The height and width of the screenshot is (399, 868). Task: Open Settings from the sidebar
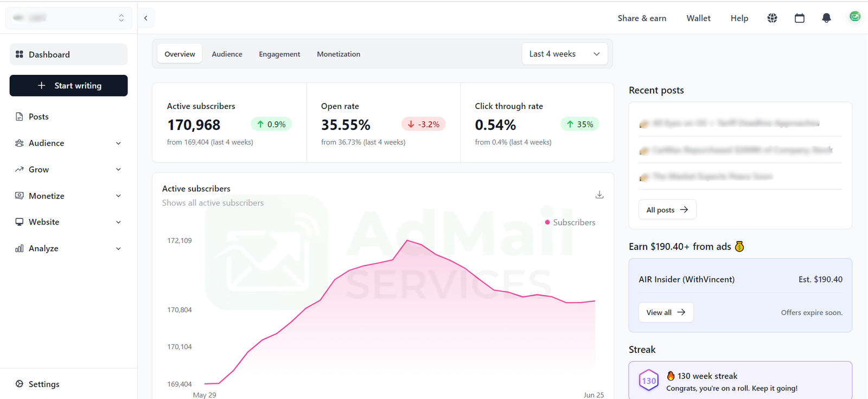(44, 384)
